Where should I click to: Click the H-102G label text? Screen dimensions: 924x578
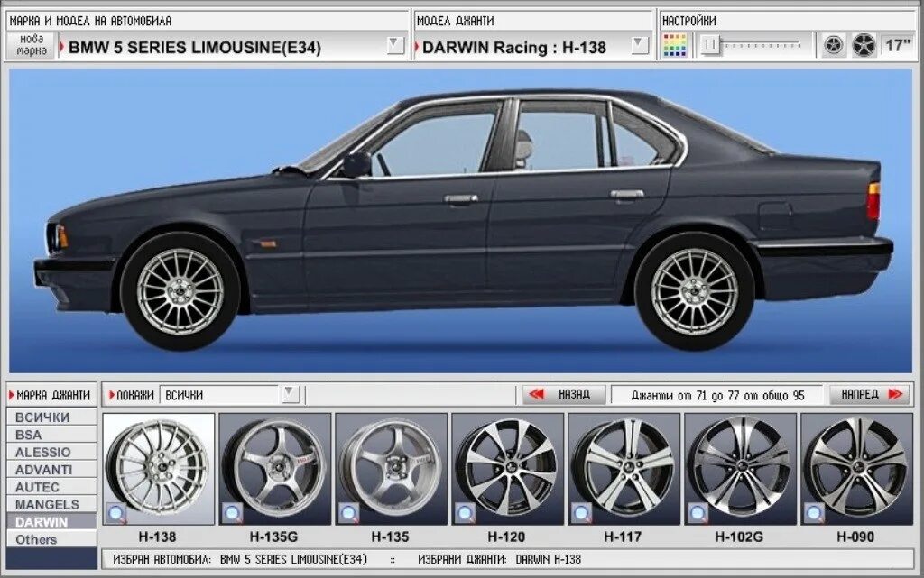(x=739, y=537)
